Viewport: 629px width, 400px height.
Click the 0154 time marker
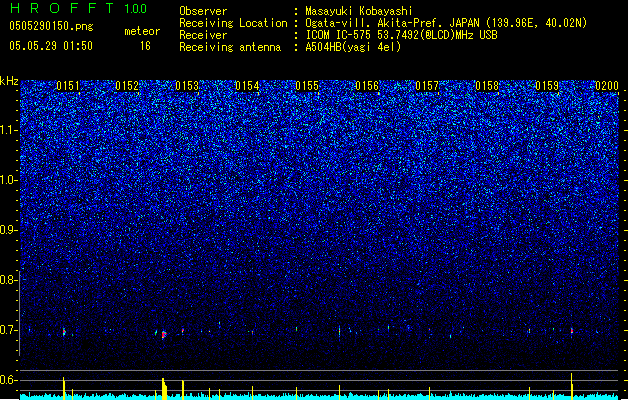click(247, 86)
